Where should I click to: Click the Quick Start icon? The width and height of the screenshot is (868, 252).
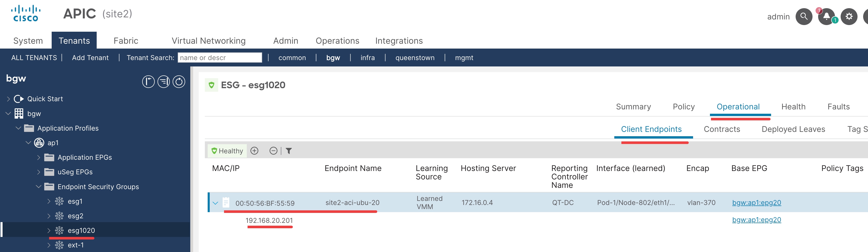19,99
